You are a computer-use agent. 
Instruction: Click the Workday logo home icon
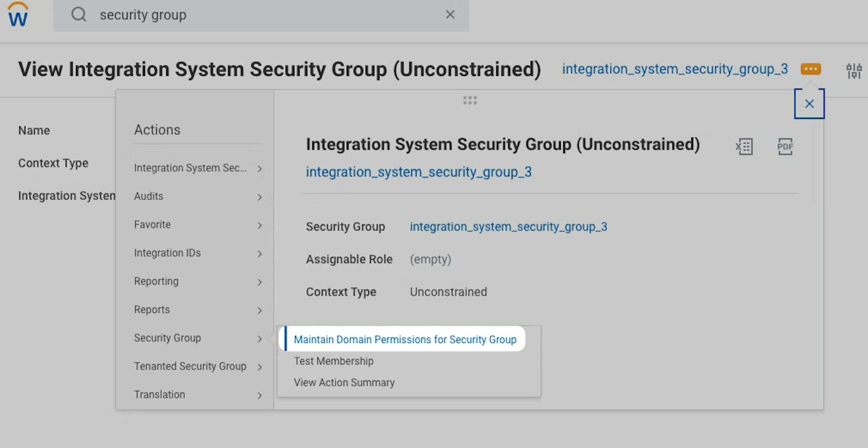(18, 15)
